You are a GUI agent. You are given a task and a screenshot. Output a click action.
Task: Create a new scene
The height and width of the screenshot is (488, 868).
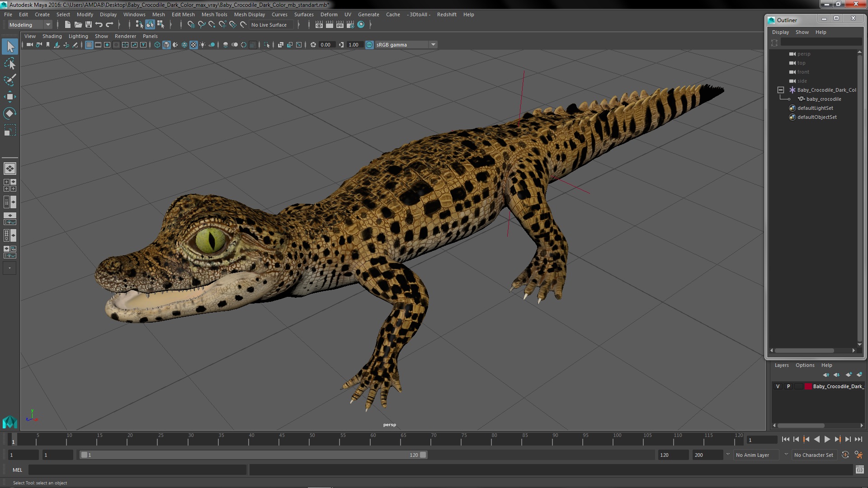[x=67, y=25]
